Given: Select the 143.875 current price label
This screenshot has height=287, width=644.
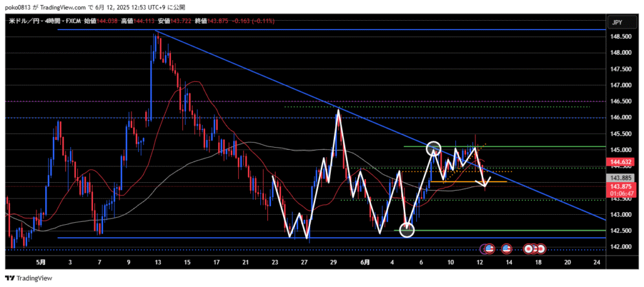Looking at the screenshot, I should coord(619,187).
